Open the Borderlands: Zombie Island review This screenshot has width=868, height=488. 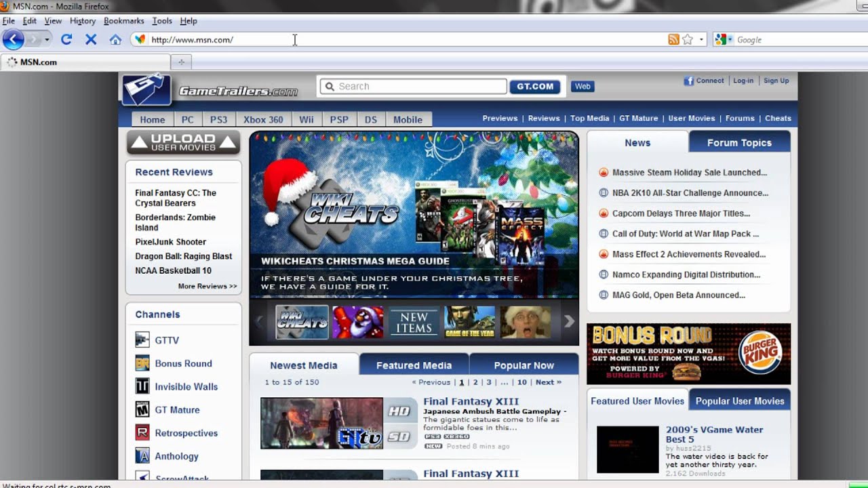[175, 222]
